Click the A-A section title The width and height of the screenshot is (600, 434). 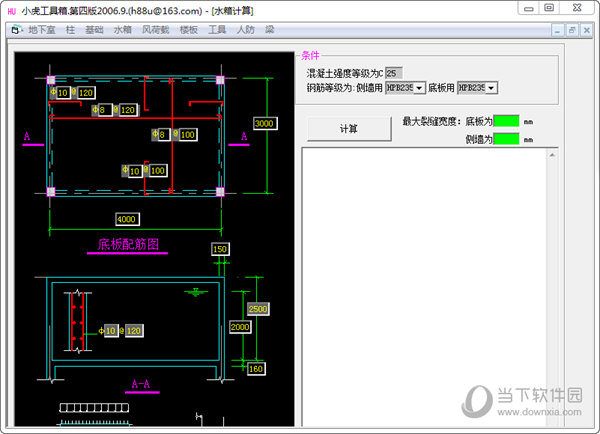pos(141,384)
